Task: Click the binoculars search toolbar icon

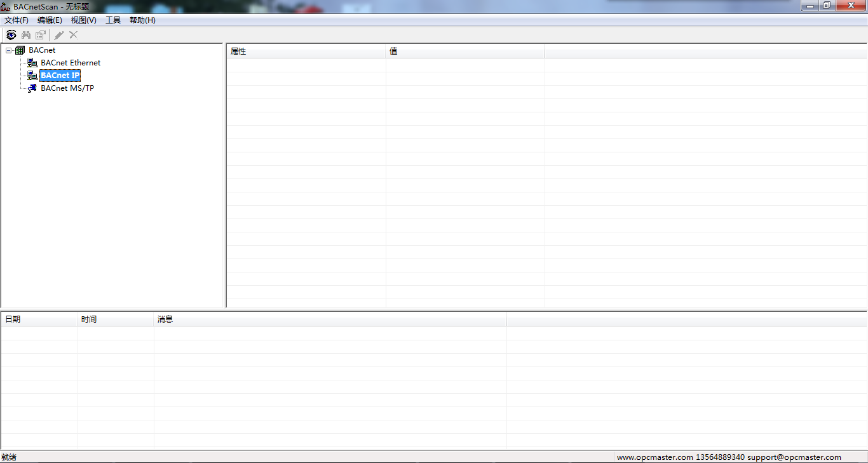Action: click(26, 35)
